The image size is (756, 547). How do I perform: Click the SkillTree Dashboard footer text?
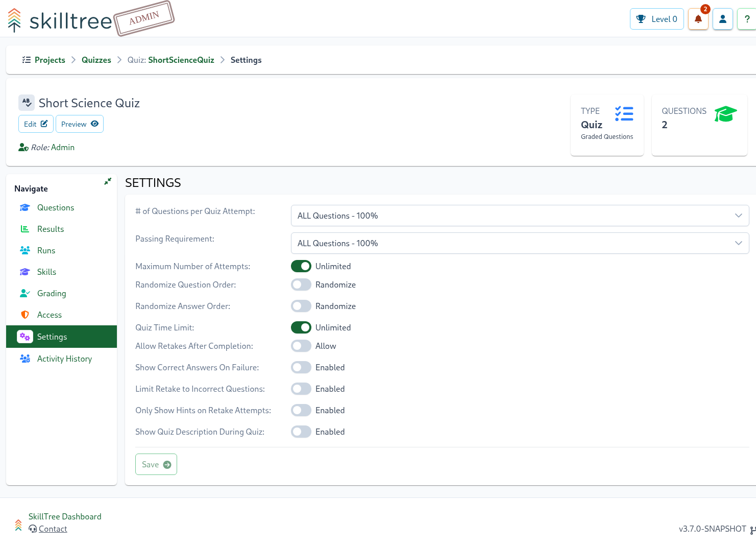point(65,516)
